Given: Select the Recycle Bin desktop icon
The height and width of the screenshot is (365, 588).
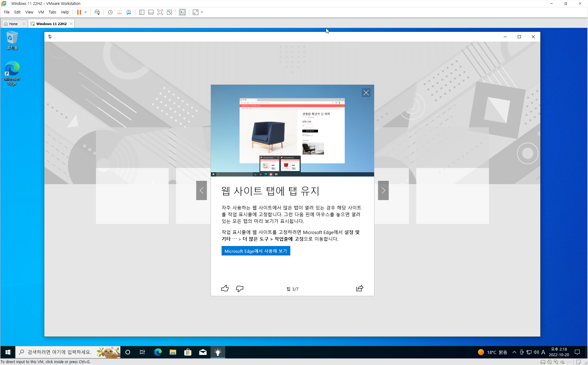Looking at the screenshot, I should point(12,40).
